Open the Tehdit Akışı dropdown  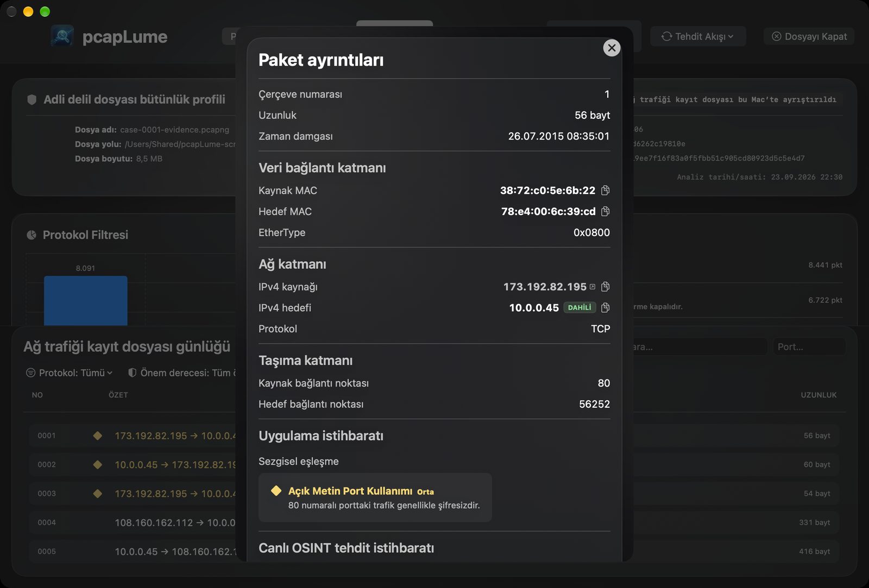(697, 36)
